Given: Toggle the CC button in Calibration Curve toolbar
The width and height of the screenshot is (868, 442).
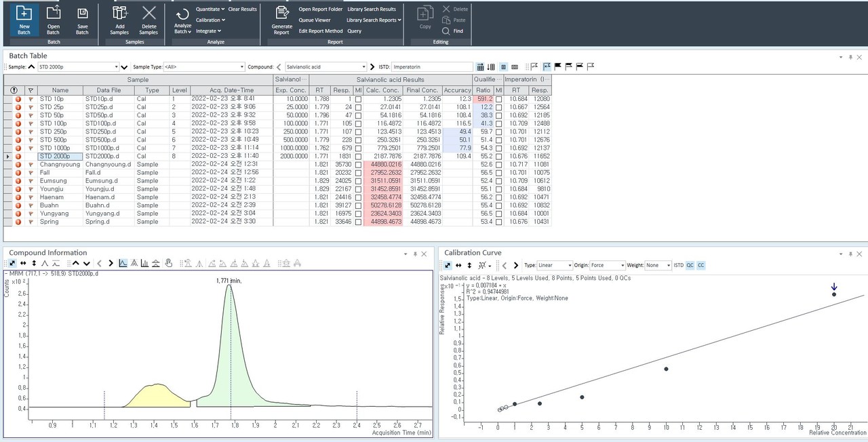Looking at the screenshot, I should coord(701,265).
